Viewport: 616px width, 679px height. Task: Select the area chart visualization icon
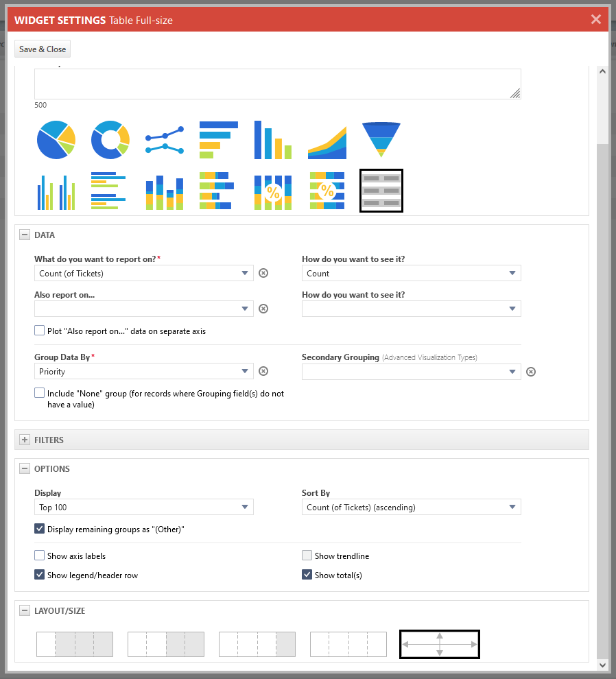click(x=327, y=139)
